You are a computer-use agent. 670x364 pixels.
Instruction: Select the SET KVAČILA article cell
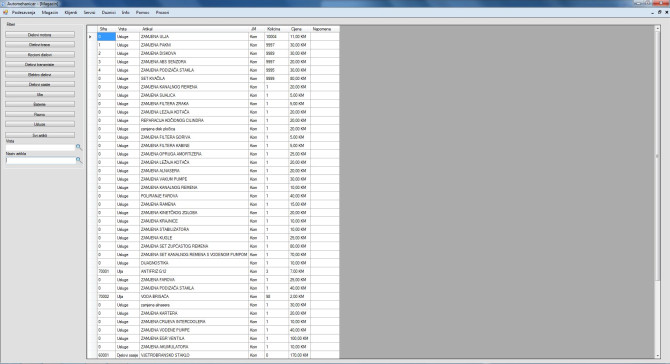(x=194, y=79)
